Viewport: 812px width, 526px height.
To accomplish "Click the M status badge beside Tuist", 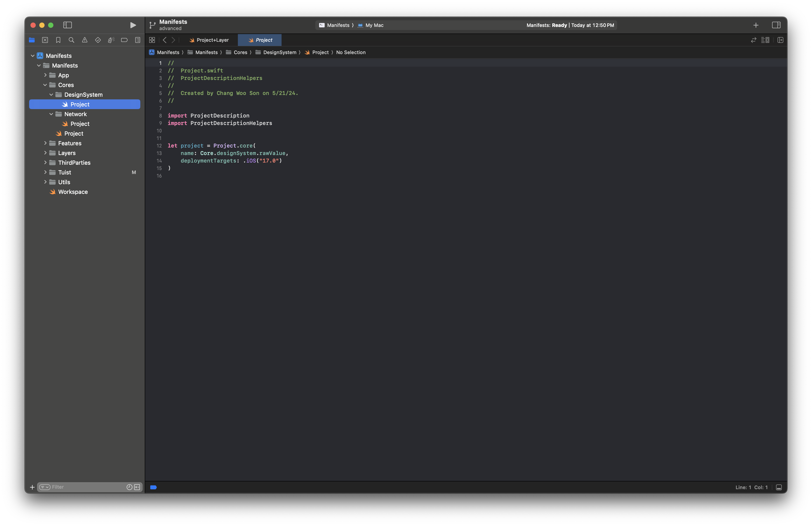I will tap(134, 172).
